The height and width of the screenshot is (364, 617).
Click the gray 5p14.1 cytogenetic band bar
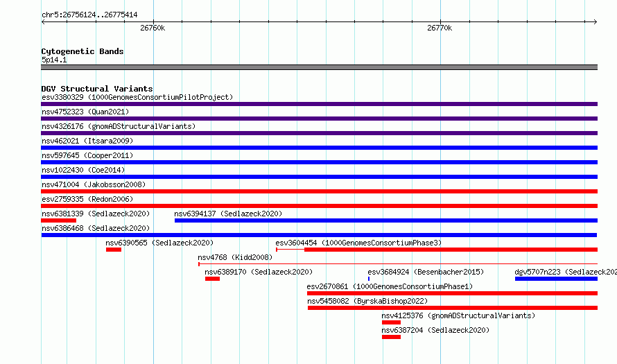319,67
